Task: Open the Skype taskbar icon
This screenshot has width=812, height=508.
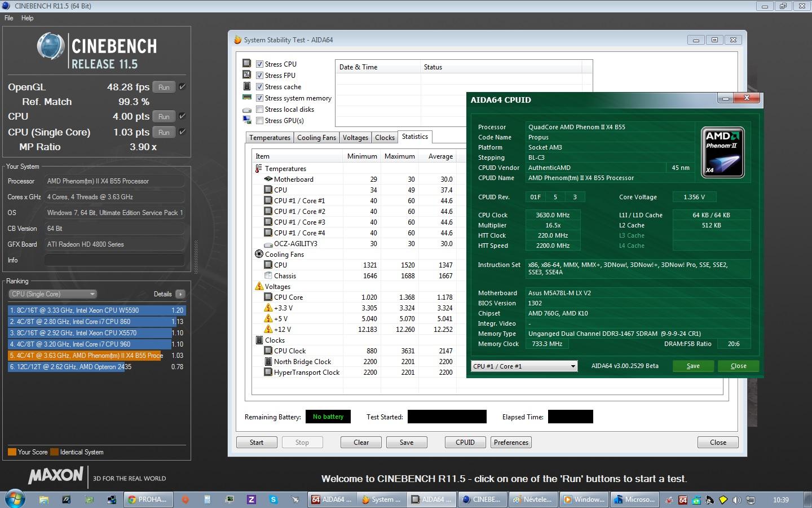Action: coord(273,500)
